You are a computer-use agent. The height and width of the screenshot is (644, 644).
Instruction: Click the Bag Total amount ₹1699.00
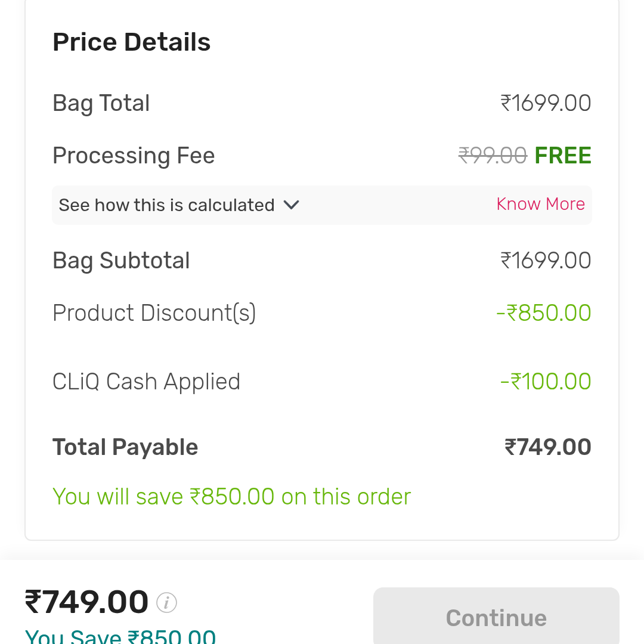[x=546, y=103]
